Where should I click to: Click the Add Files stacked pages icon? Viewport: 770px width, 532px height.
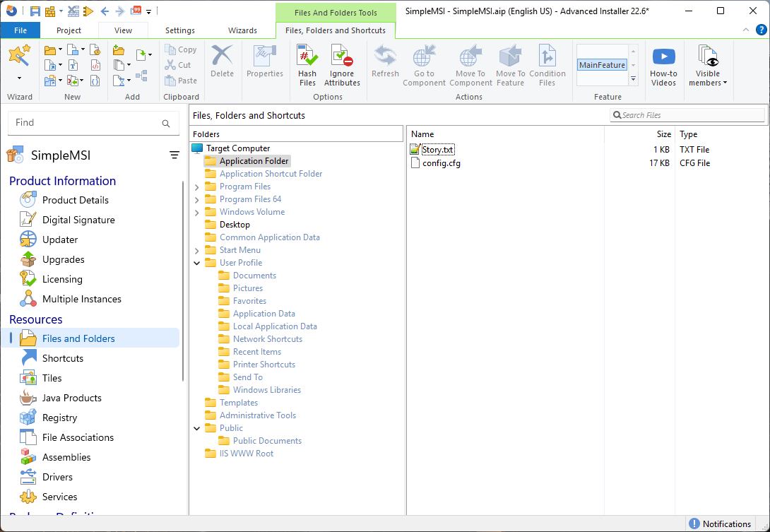click(x=119, y=65)
